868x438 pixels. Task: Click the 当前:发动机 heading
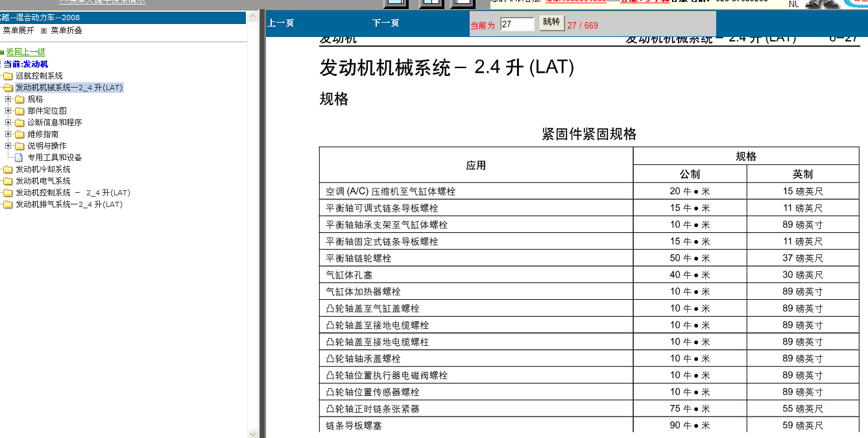tap(25, 64)
